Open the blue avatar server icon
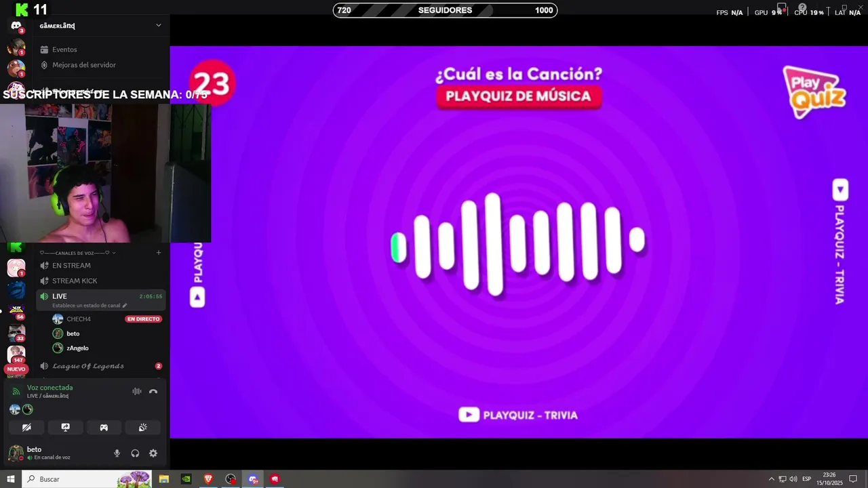Screen dimensions: 868x488 (x=16, y=290)
